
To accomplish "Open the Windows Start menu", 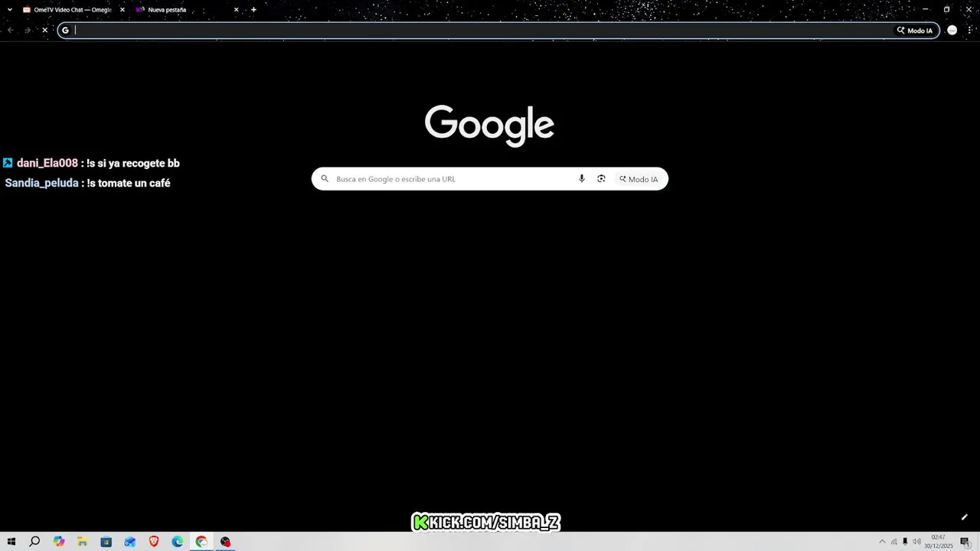I will coord(11,542).
